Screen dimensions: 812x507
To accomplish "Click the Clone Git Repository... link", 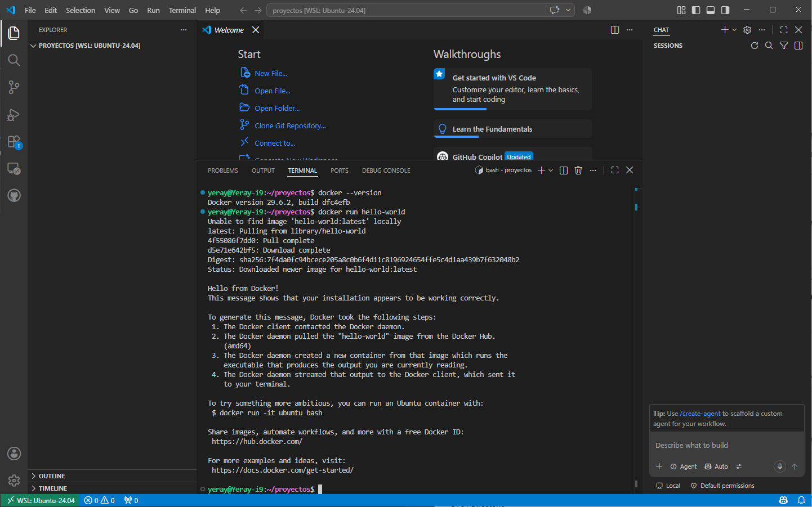I will (290, 125).
